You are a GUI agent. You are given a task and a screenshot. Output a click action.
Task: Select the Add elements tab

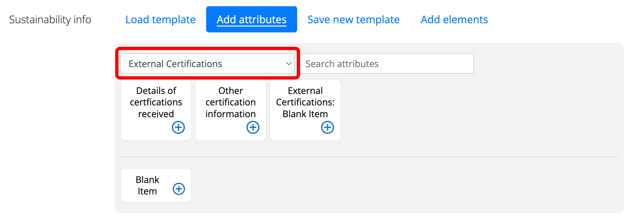coord(454,19)
